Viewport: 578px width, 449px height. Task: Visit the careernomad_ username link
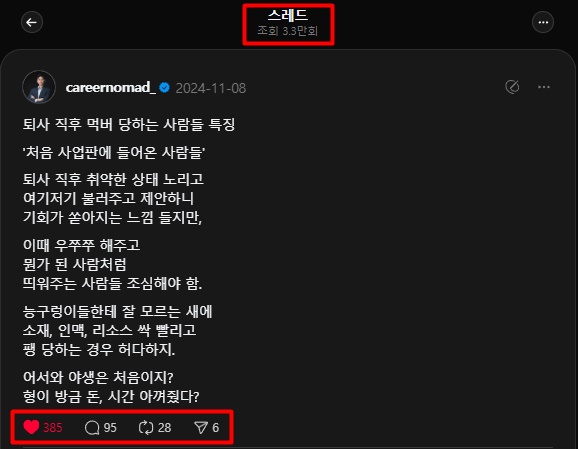pyautogui.click(x=111, y=87)
